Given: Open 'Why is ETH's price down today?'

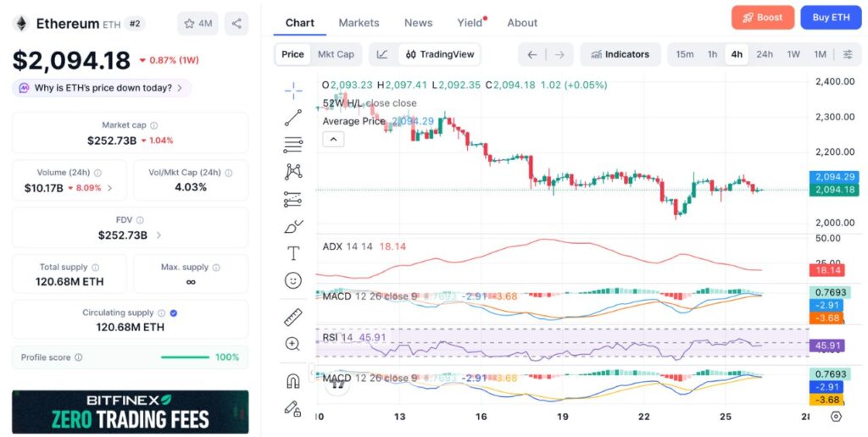Looking at the screenshot, I should [102, 88].
